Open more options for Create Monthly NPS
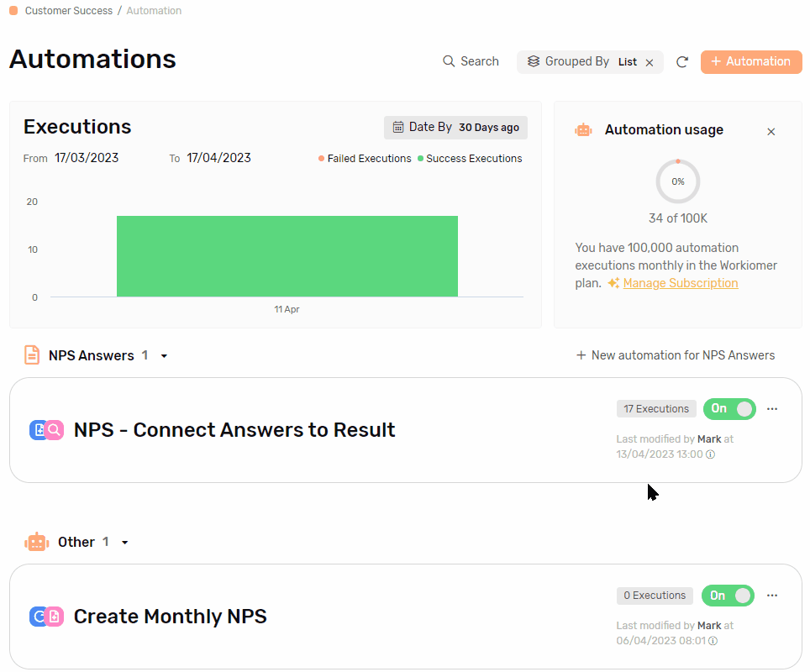The image size is (810, 672). (x=772, y=595)
